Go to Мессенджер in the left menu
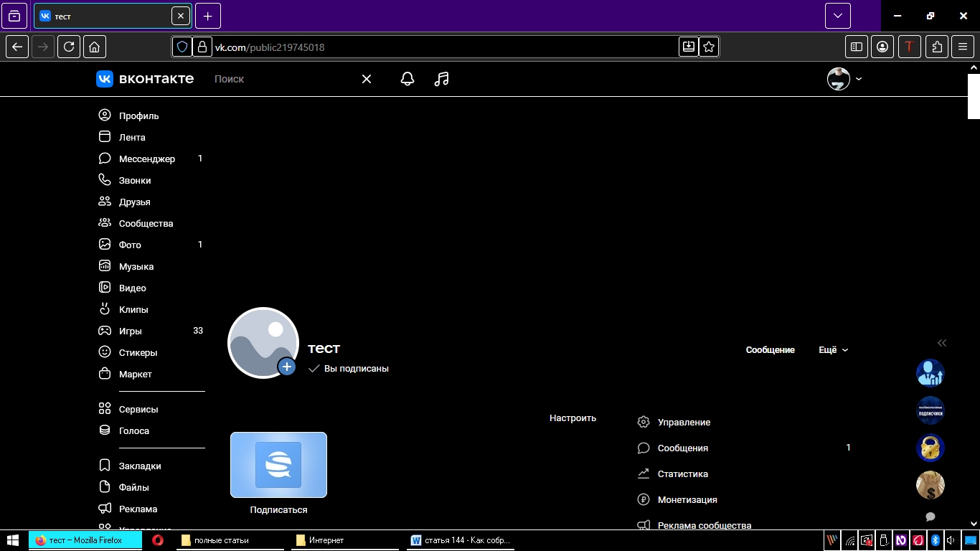Image resolution: width=980 pixels, height=551 pixels. pos(146,159)
